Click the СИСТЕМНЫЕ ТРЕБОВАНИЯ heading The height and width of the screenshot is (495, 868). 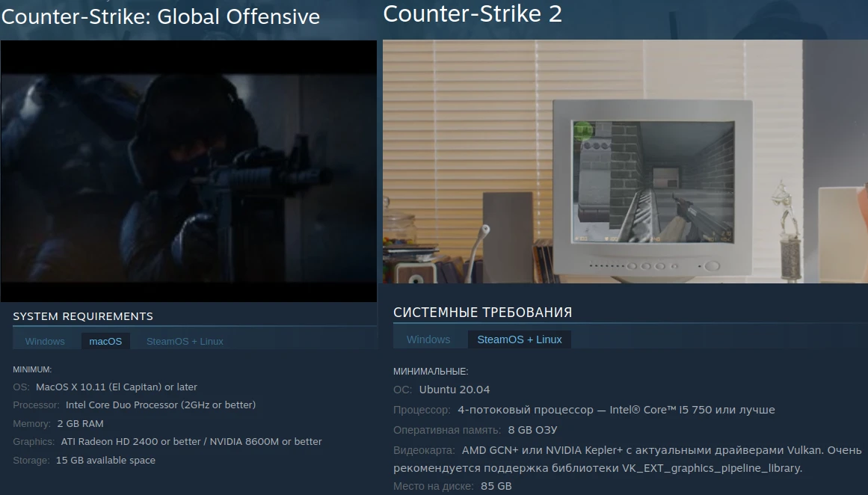(482, 313)
